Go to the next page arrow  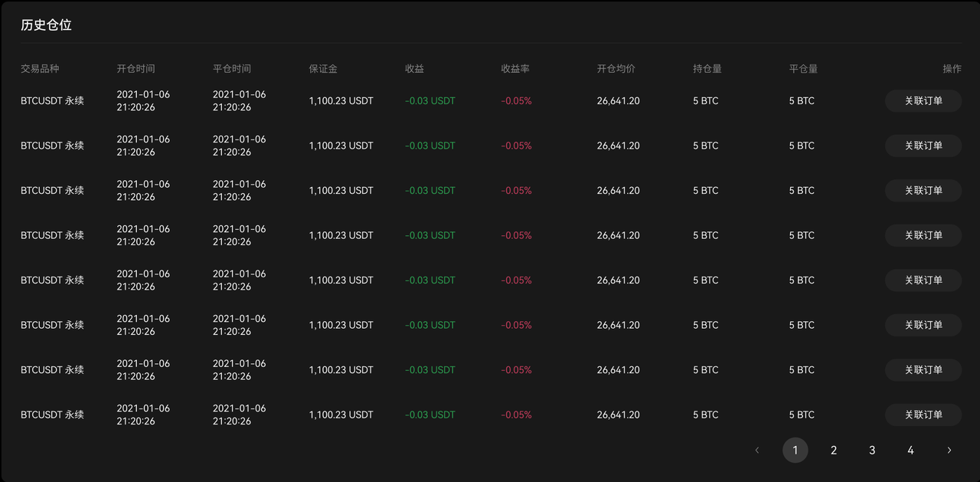[949, 451]
